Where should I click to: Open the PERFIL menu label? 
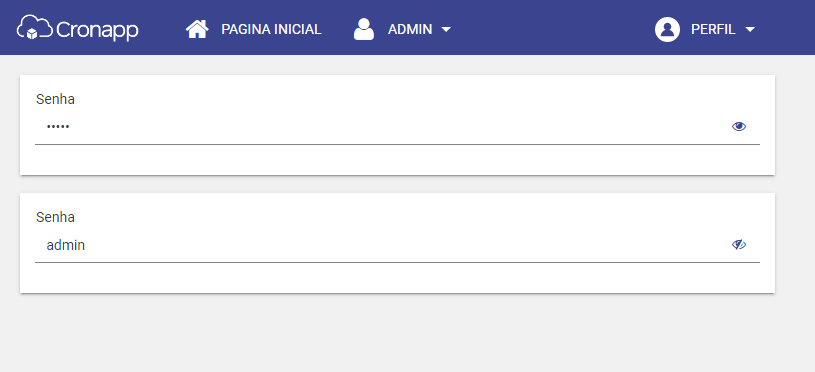713,29
